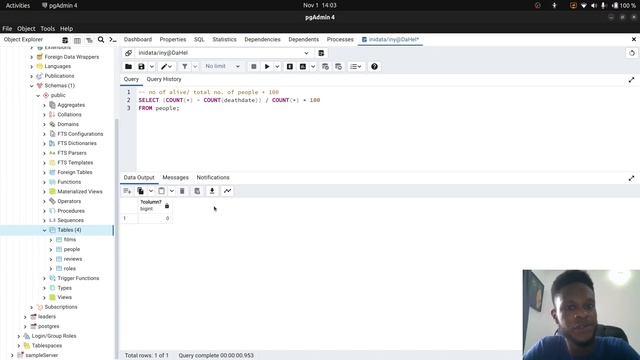Open copy options dropdown in Data Output toolbar
Image resolution: width=640 pixels, height=360 pixels.
coord(151,191)
